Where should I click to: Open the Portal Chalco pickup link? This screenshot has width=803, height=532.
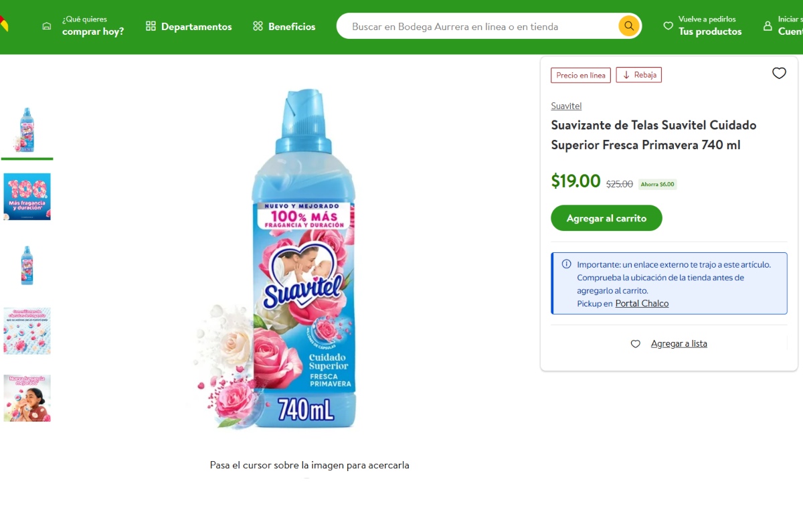pos(641,303)
